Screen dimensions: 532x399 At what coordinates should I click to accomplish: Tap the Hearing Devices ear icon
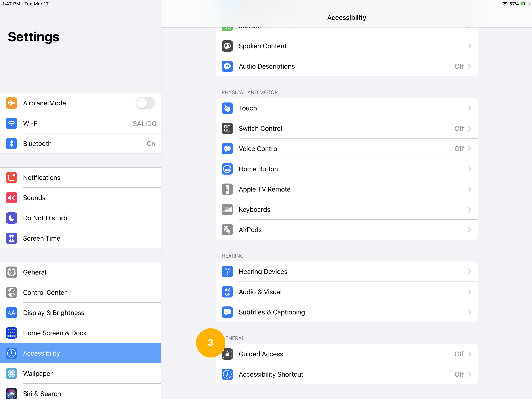[227, 272]
